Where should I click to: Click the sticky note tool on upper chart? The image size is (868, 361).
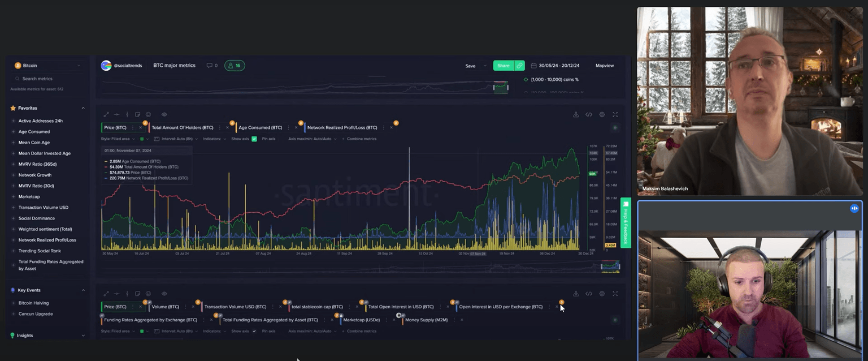(x=137, y=114)
